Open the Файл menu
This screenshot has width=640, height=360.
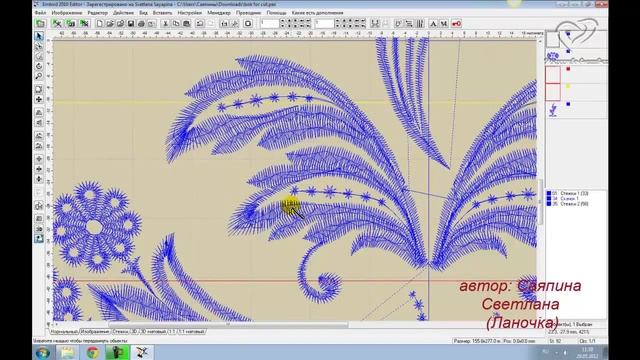40,13
